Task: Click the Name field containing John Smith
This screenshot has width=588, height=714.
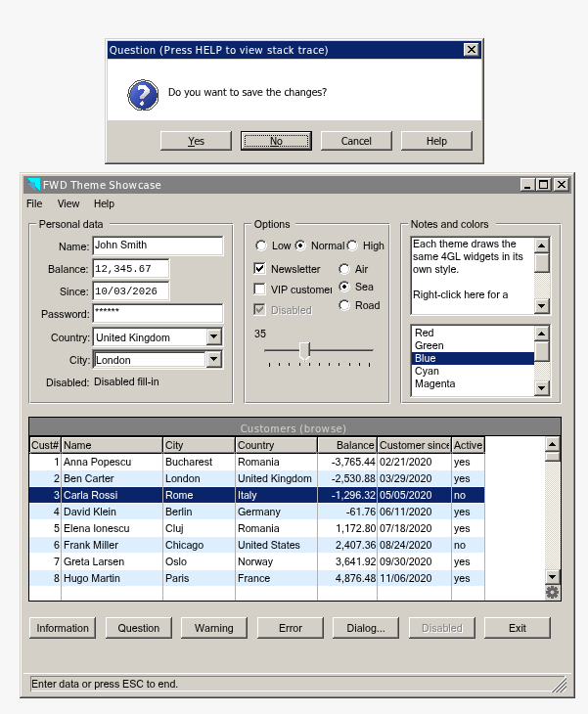Action: (x=158, y=245)
